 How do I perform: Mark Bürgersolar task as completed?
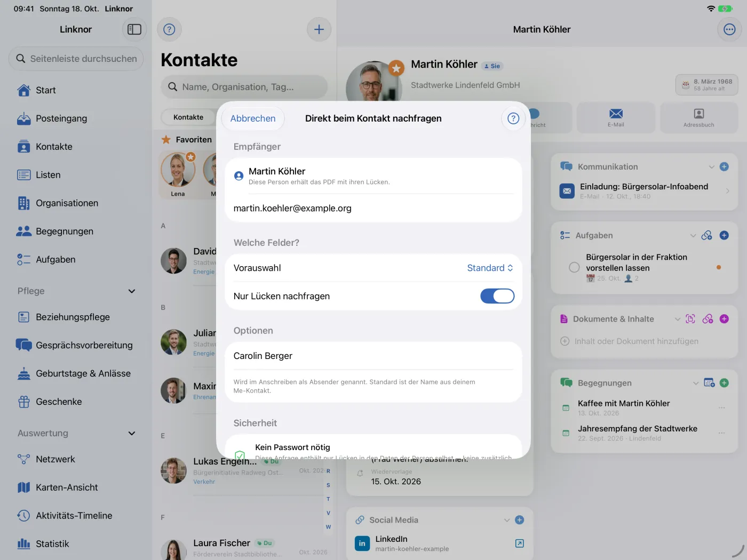[574, 267]
